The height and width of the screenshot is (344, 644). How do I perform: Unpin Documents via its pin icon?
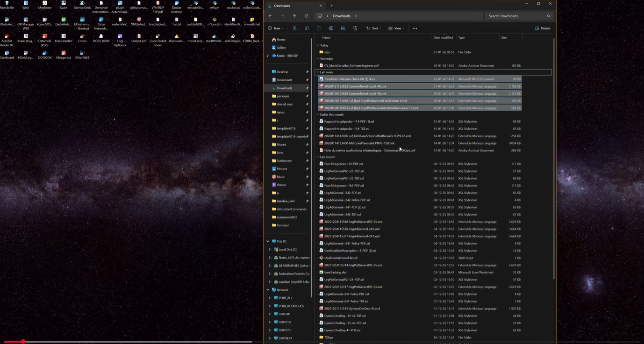307,80
